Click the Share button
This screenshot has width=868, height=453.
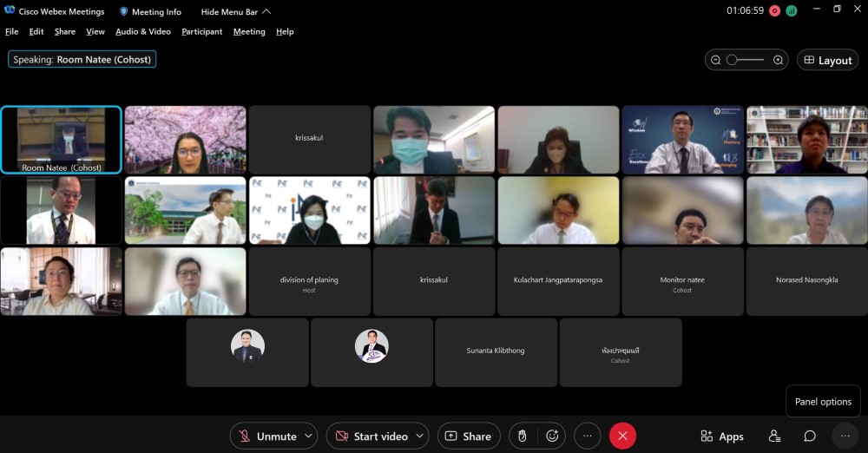click(x=468, y=437)
